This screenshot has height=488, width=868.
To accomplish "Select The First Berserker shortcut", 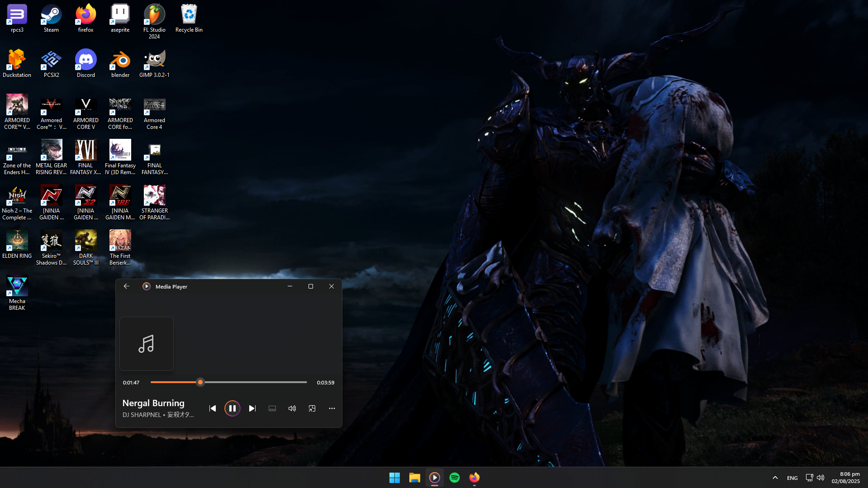I will coord(120,248).
